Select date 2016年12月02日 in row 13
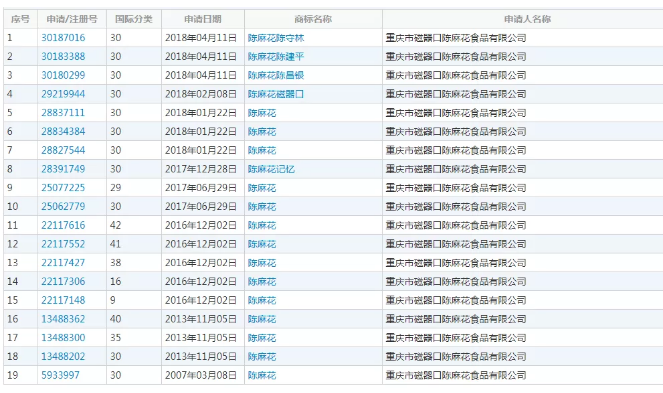Viewport: 663px width, 393px height. [201, 263]
